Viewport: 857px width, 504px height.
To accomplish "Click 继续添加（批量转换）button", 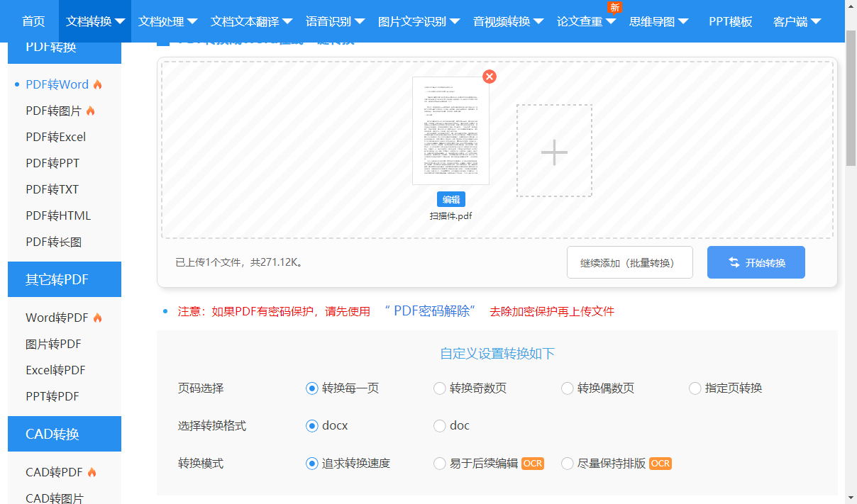I will (x=630, y=262).
